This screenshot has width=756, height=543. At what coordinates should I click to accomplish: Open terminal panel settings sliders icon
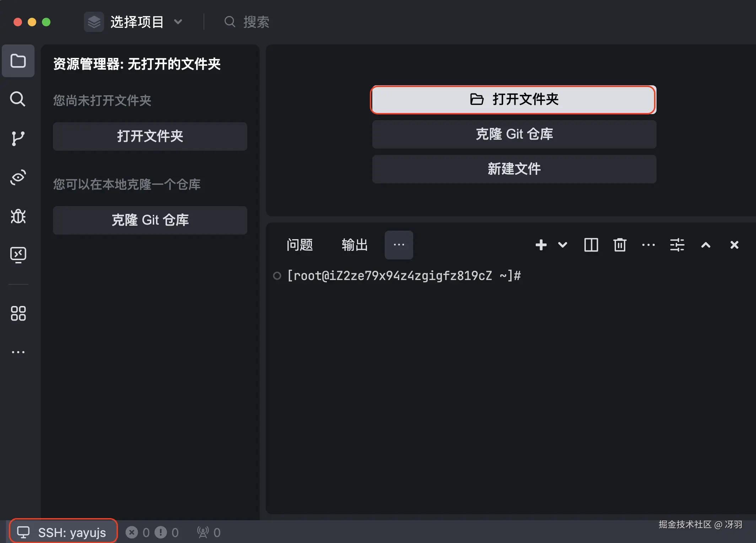677,245
